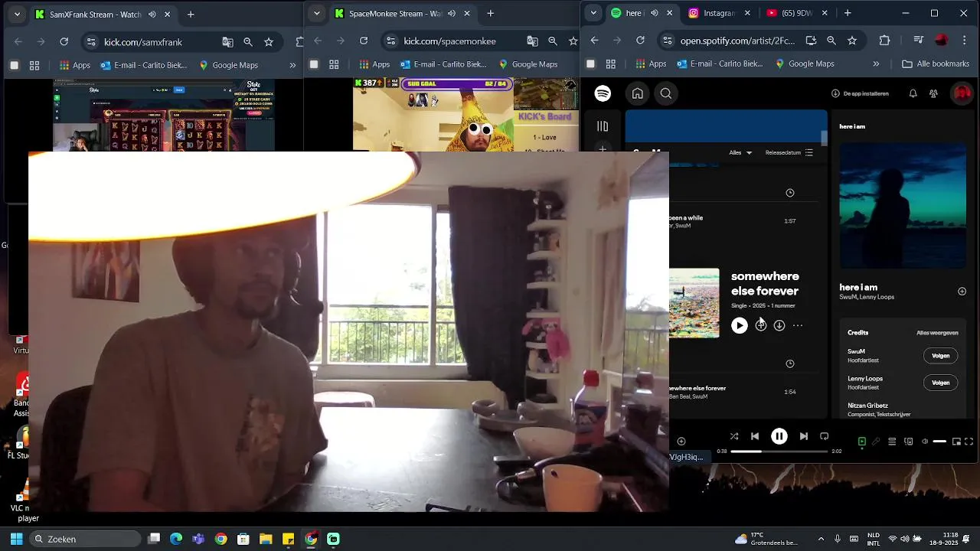Adjust the Spotify volume slider
This screenshot has width=980, height=551.
click(x=939, y=442)
